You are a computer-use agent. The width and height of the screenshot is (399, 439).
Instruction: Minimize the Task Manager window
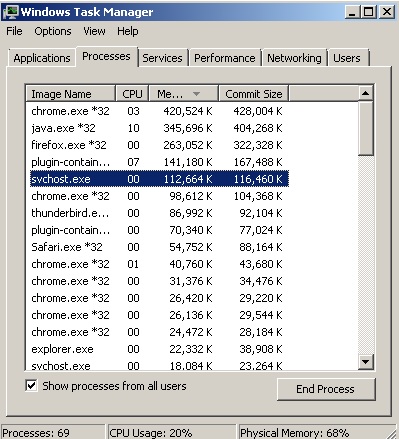pyautogui.click(x=352, y=12)
